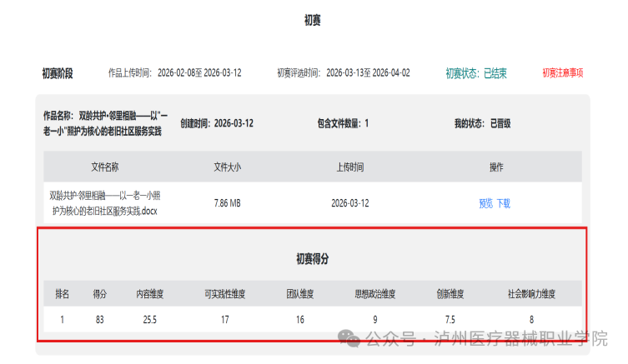Click the 初赛得分 section heading
This screenshot has height=364, width=628.
[x=313, y=259]
